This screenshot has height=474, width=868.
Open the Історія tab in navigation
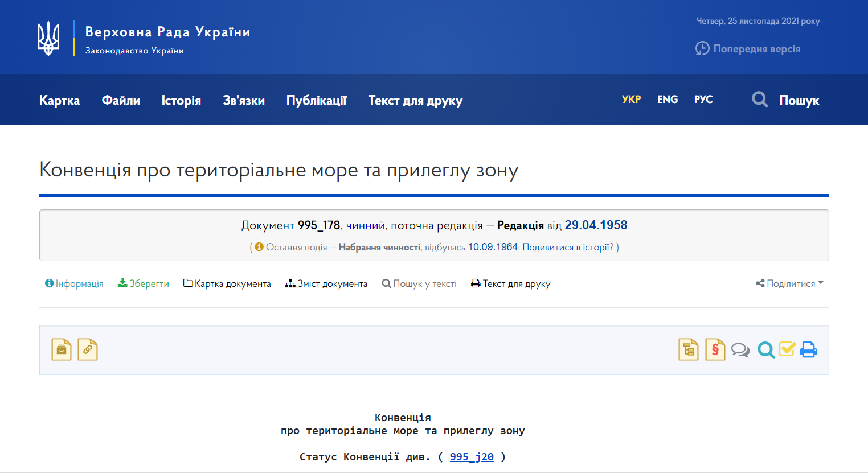[x=181, y=101]
